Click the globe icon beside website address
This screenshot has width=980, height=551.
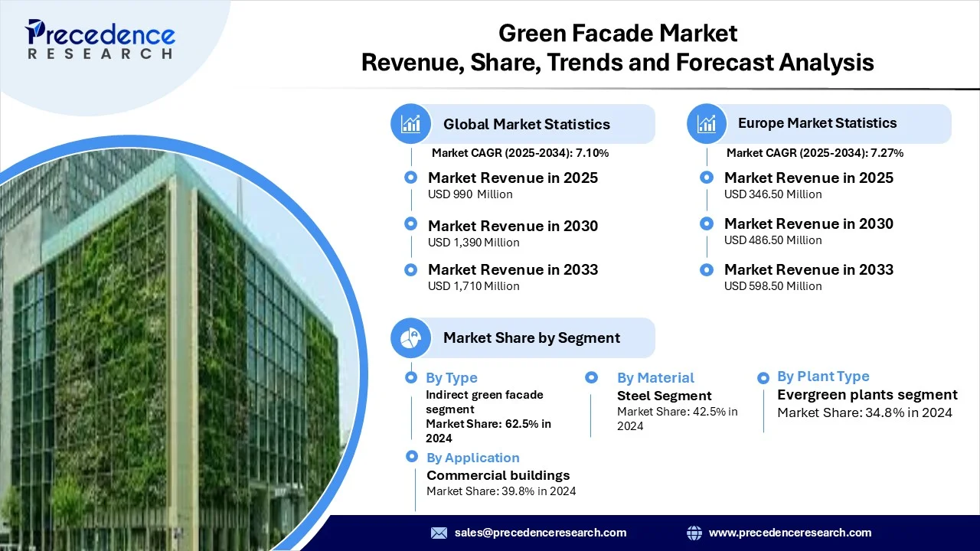[694, 533]
